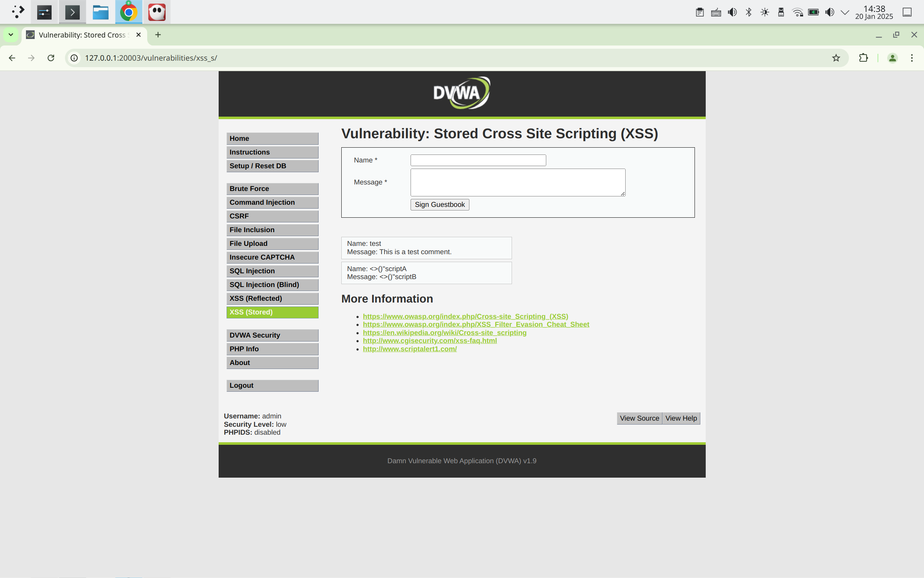Open Chrome three-dot menu
This screenshot has height=578, width=924.
point(912,58)
